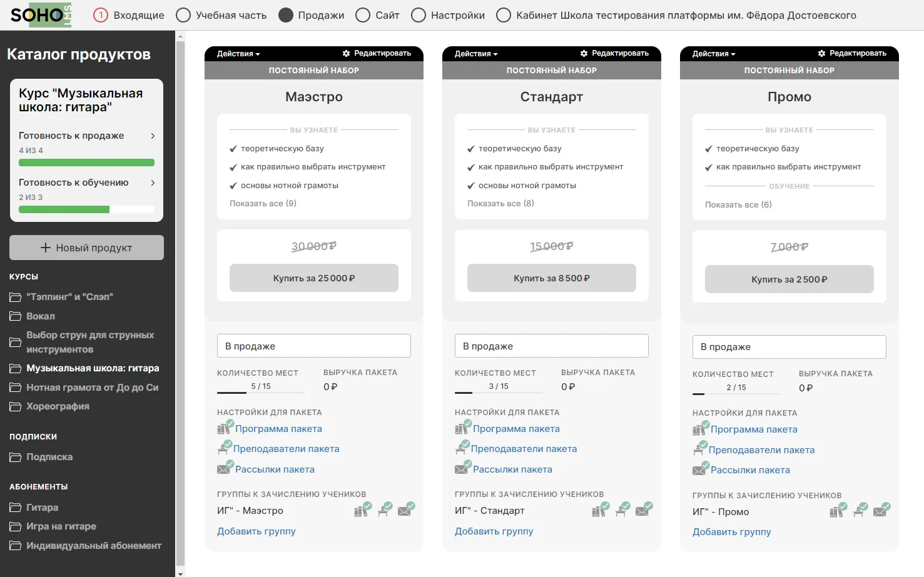The width and height of the screenshot is (924, 577).
Task: Expand Готовность к обучению details
Action: (87, 183)
